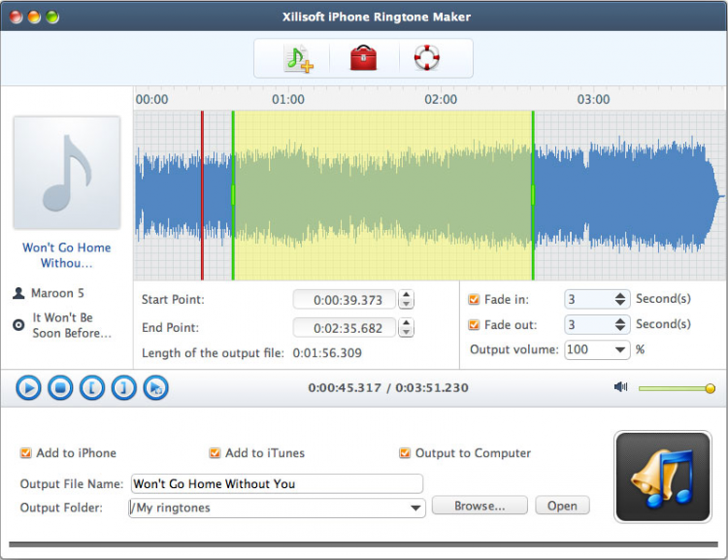
Task: Uncheck Output to Computer
Action: tap(405, 452)
